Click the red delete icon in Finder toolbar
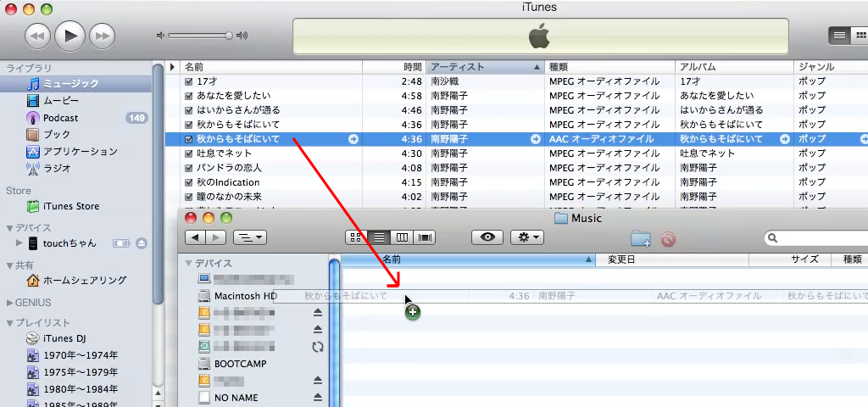This screenshot has height=407, width=868. pyautogui.click(x=668, y=238)
